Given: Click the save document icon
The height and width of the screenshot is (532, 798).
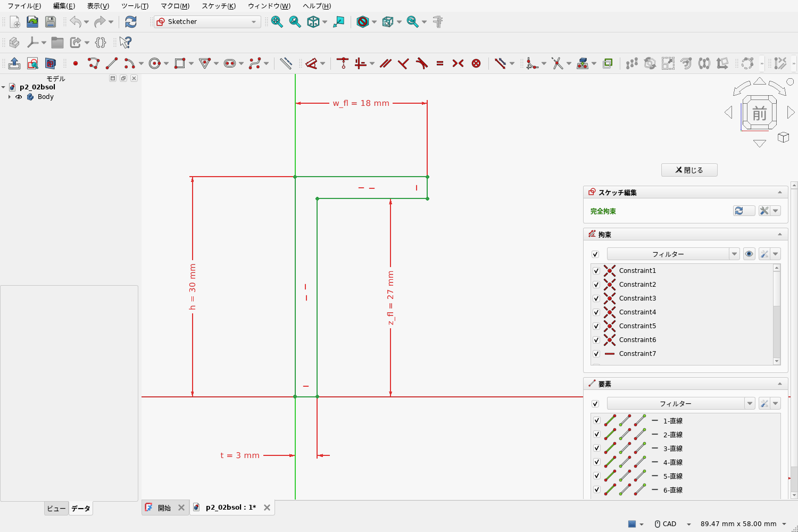Looking at the screenshot, I should [51, 22].
